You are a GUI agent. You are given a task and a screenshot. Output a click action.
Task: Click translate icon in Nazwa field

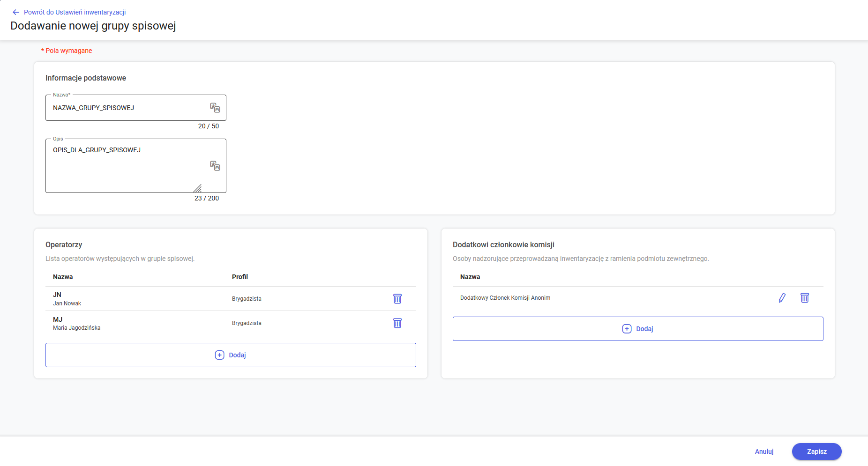tap(215, 108)
